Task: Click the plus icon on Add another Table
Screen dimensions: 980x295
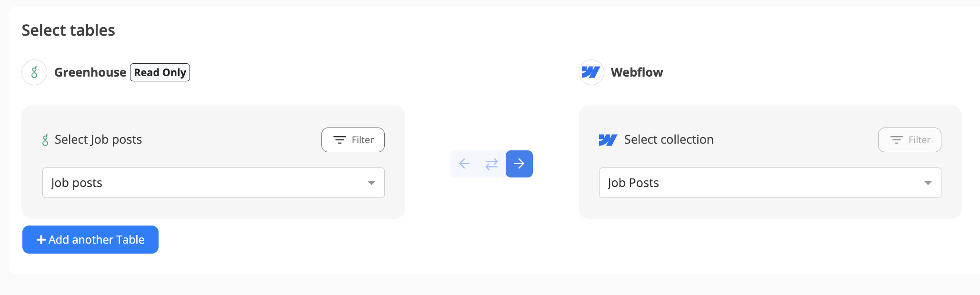Action: (x=41, y=240)
